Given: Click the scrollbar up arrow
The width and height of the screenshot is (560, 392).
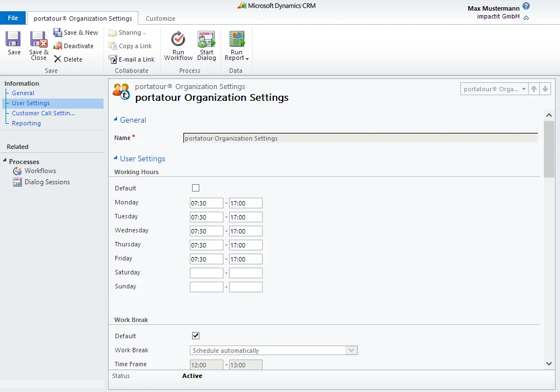Looking at the screenshot, I should click(x=549, y=115).
